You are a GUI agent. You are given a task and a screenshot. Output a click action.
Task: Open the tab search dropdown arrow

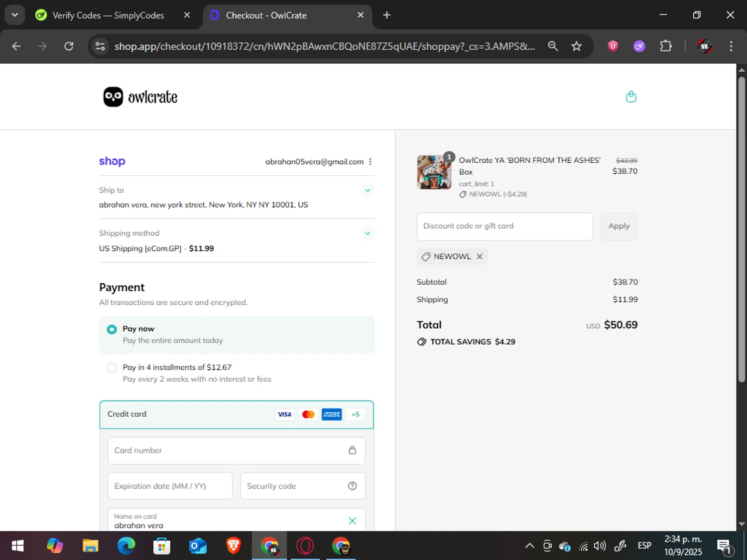[14, 15]
